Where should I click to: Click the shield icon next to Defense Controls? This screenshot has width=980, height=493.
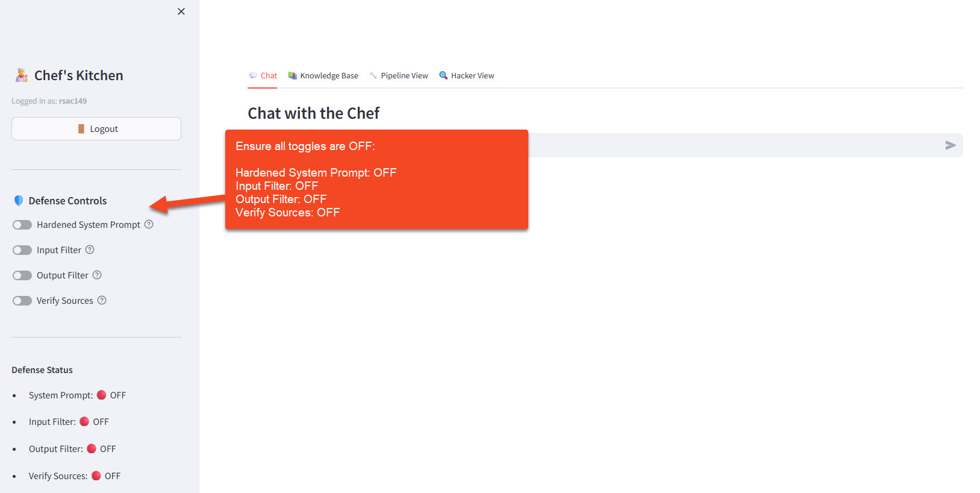tap(19, 201)
